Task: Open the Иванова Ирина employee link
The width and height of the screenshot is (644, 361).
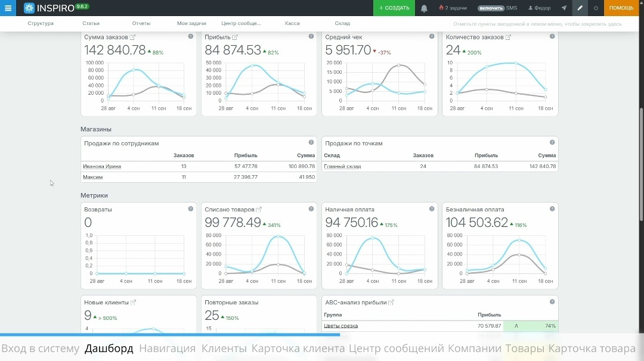Action: tap(102, 167)
